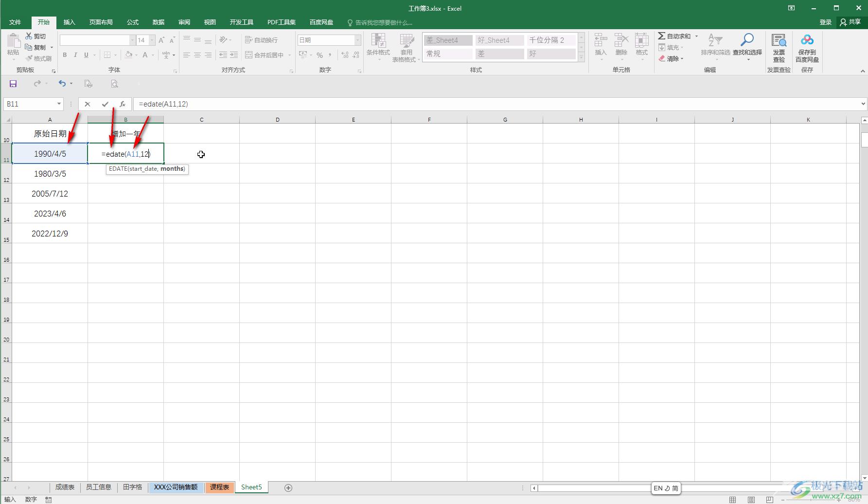Switch to the 数据 ribbon tab
Image resolution: width=868 pixels, height=504 pixels.
(x=159, y=22)
